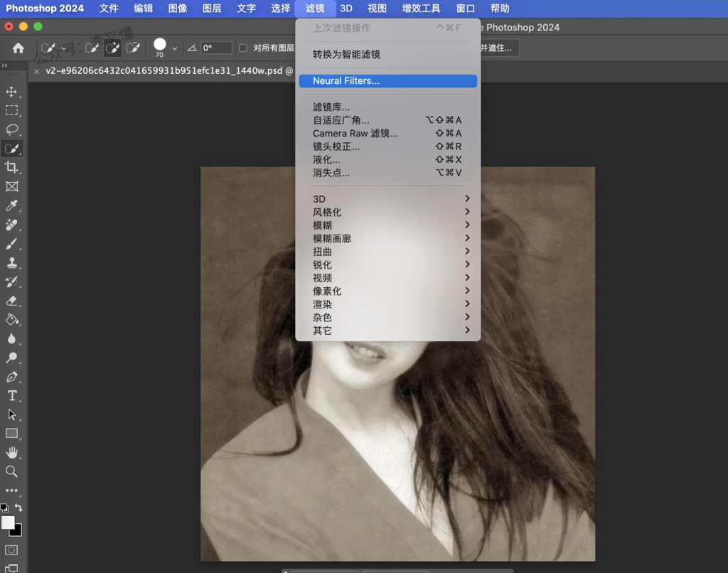The image size is (728, 573).
Task: Open Camera Raw 滤镜... entry
Action: [x=387, y=133]
